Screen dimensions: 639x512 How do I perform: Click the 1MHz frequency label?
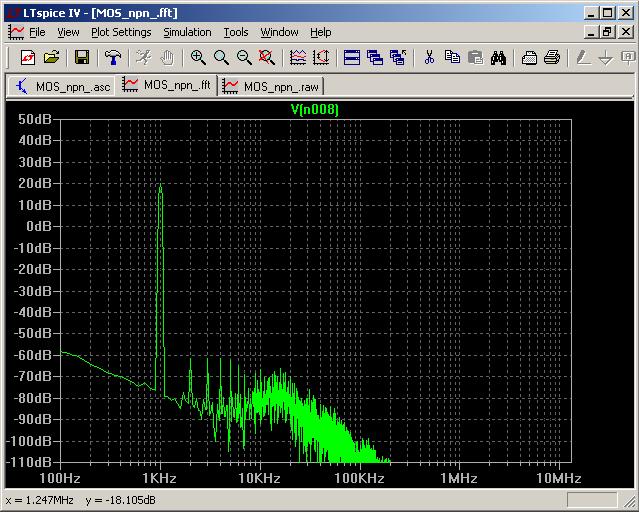(x=459, y=478)
